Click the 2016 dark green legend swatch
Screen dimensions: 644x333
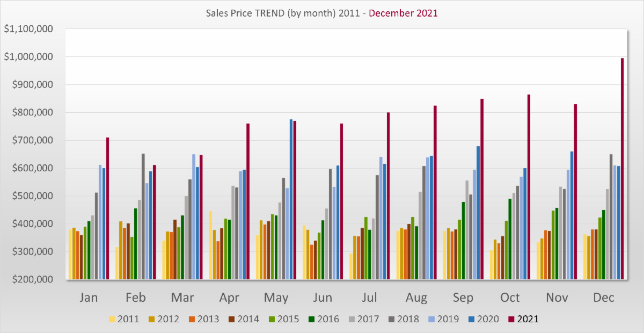313,319
